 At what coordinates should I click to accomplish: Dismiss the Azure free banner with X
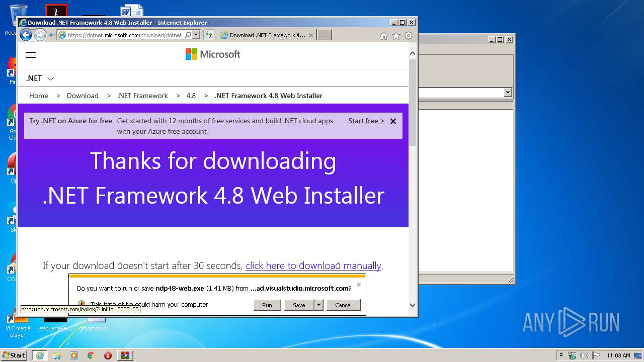coord(393,121)
